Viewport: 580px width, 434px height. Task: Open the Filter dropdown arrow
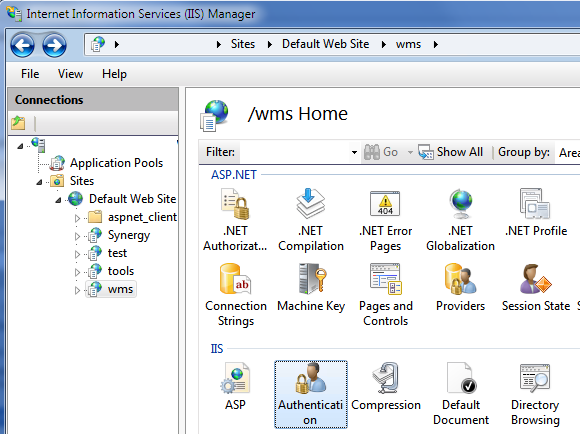click(x=354, y=152)
